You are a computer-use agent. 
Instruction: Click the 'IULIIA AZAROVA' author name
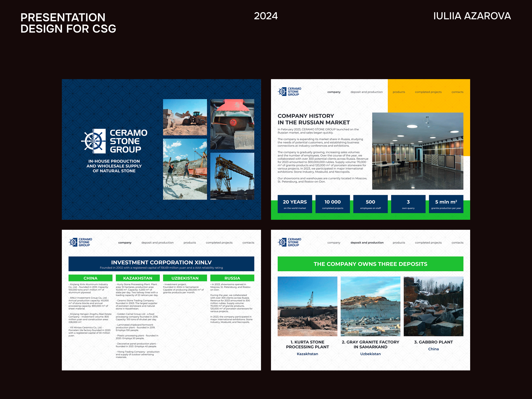click(x=472, y=16)
